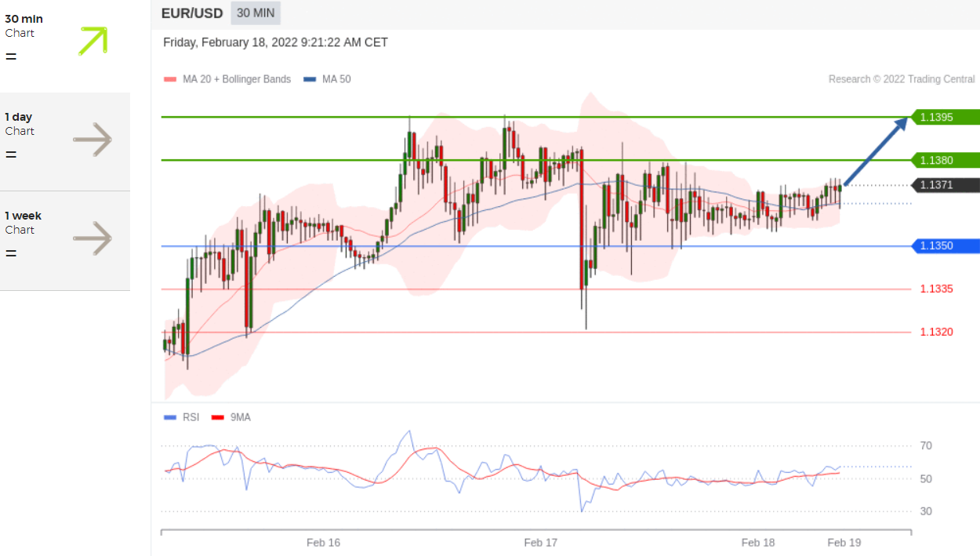
Task: Click the 1 week sideways arrow icon
Action: pyautogui.click(x=93, y=238)
